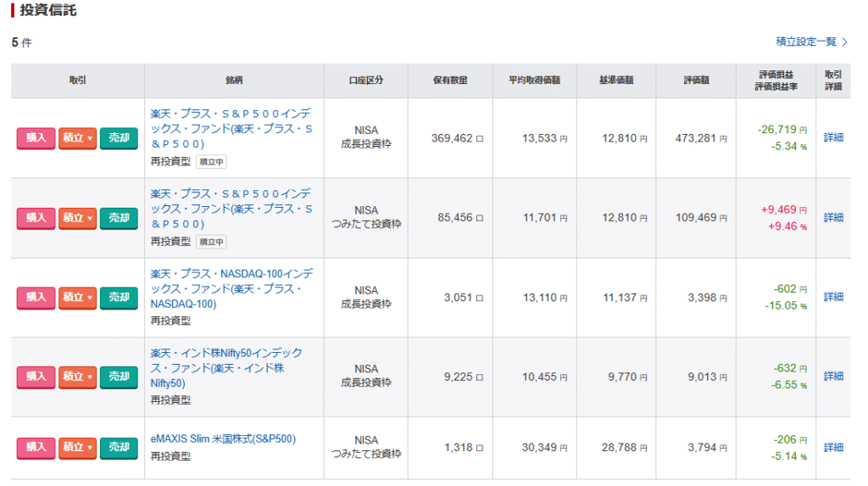Click 売却 for eMAXIS Slim row
The height and width of the screenshot is (486, 868).
coord(119,447)
